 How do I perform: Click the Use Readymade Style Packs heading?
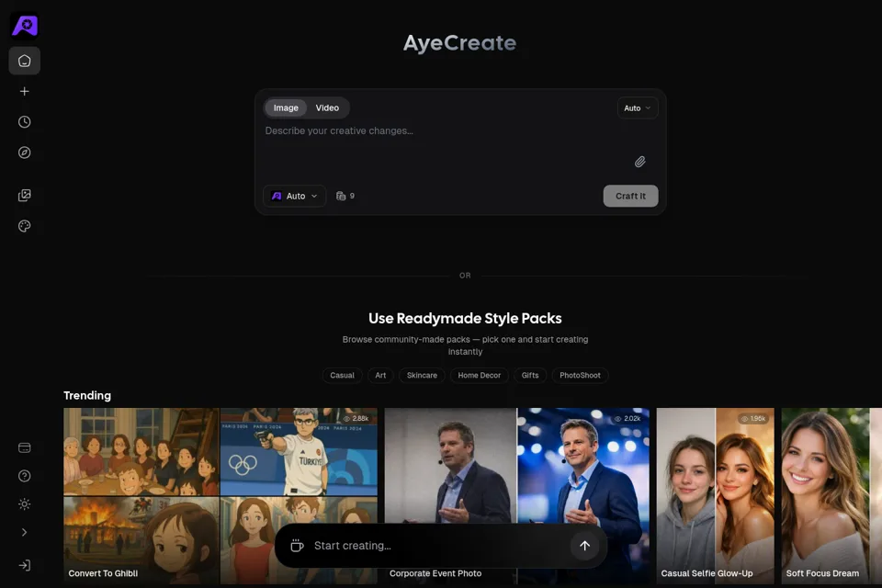tap(465, 319)
